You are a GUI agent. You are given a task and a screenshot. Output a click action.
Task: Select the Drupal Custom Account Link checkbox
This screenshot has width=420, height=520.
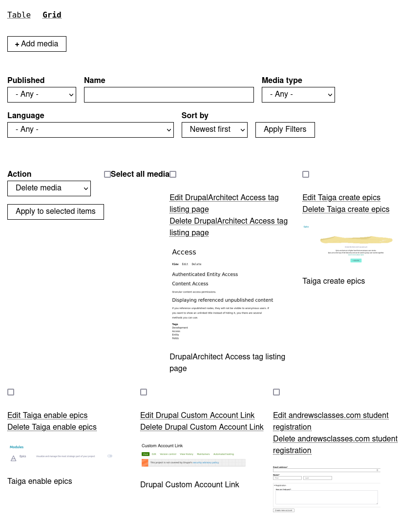(x=144, y=392)
